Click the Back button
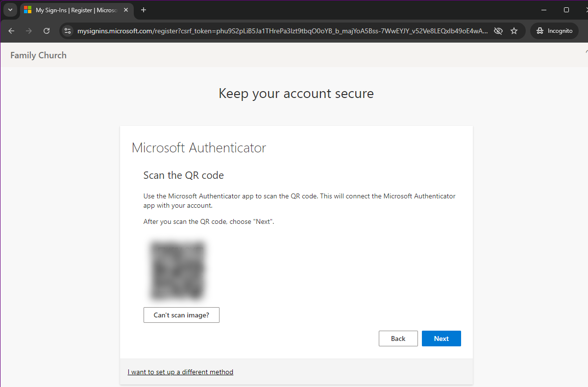588x387 pixels. 398,339
